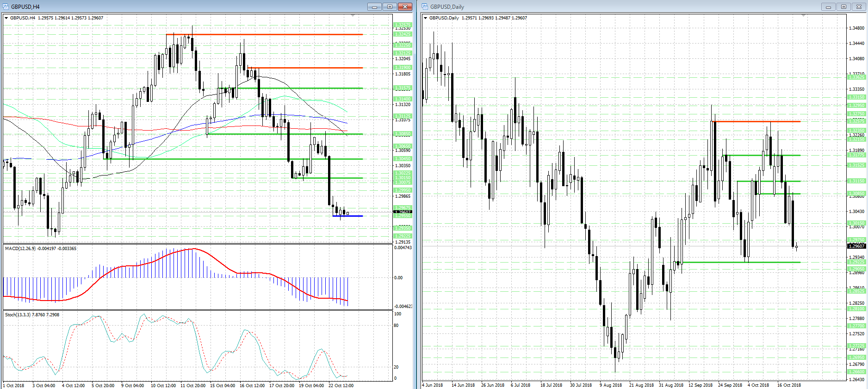Select the green line at 1.31575 in H4

pos(290,88)
